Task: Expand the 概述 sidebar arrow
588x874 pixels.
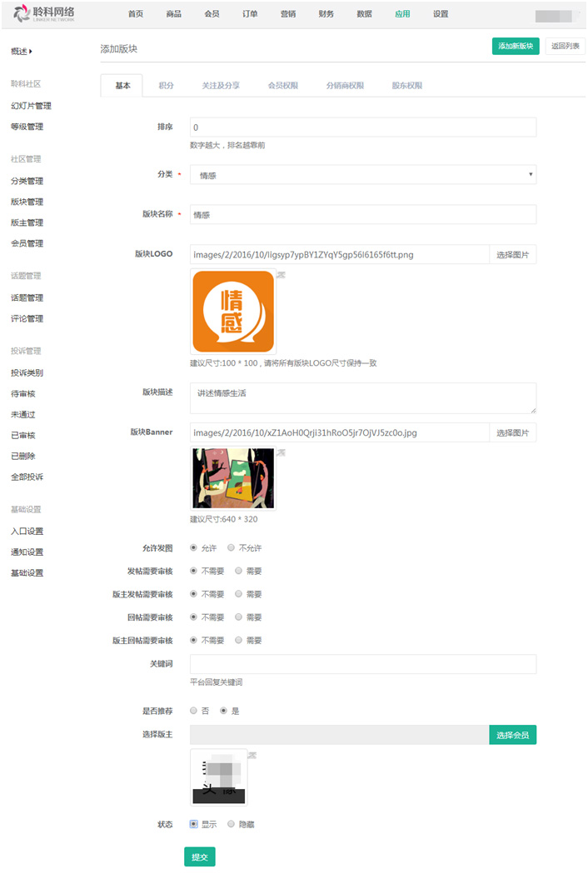Action: click(x=31, y=52)
